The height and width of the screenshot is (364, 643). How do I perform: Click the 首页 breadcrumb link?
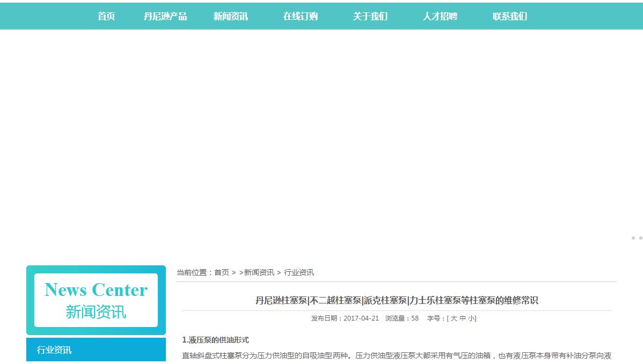[x=222, y=272]
